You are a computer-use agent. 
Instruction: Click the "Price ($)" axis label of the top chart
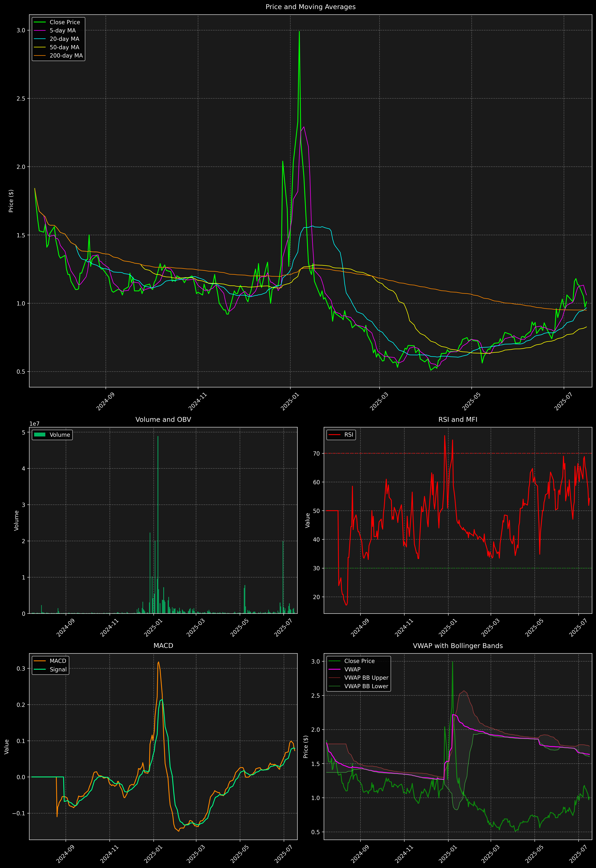point(11,201)
